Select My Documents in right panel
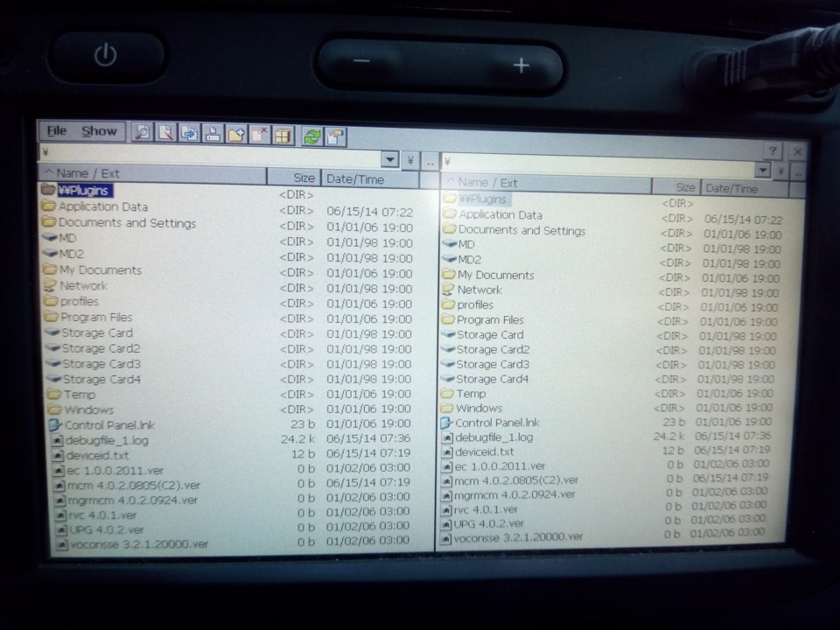This screenshot has width=840, height=630. click(x=496, y=275)
